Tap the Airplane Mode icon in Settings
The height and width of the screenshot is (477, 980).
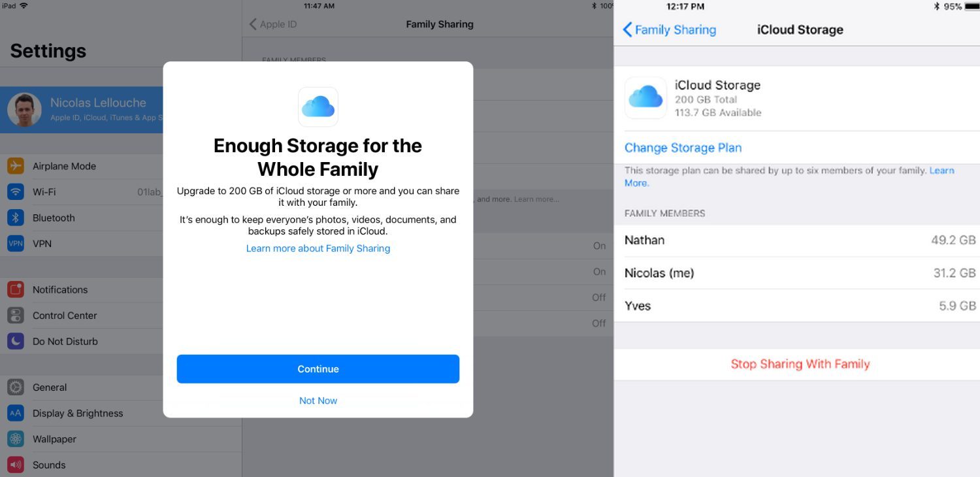point(16,166)
